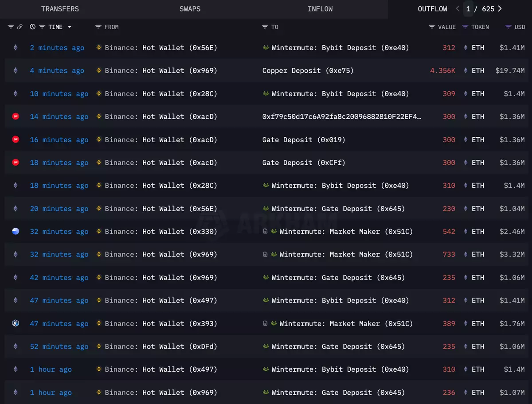Open the filter icon next to TOKEN

click(x=465, y=27)
